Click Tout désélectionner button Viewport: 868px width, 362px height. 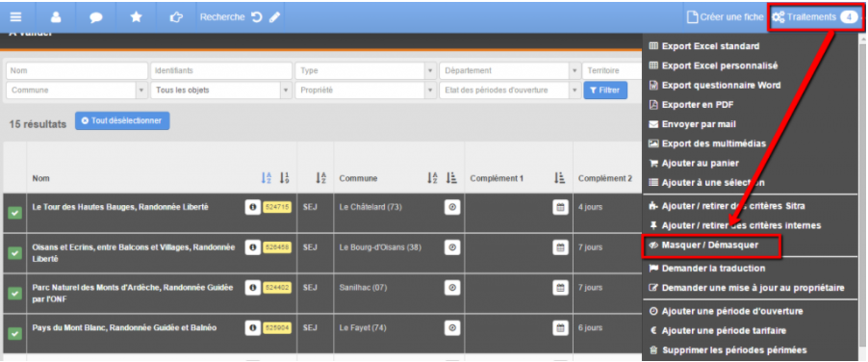coord(122,120)
